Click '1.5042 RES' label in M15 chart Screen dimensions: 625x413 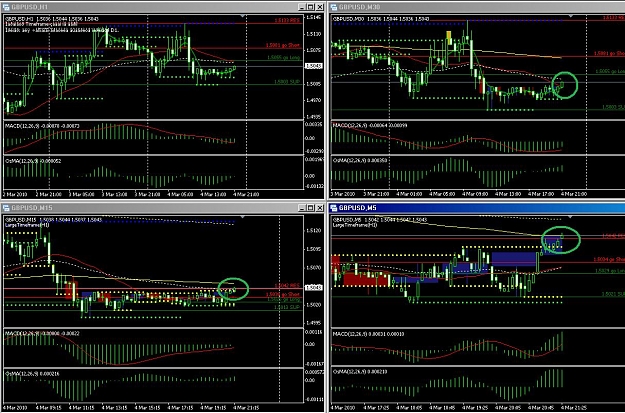coord(287,286)
